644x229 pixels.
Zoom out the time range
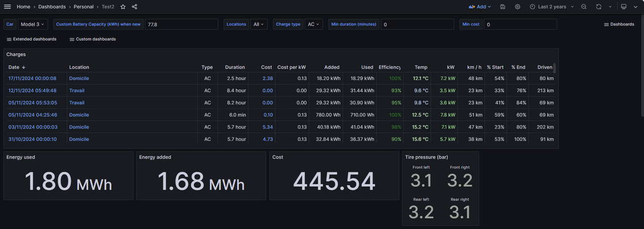[584, 7]
